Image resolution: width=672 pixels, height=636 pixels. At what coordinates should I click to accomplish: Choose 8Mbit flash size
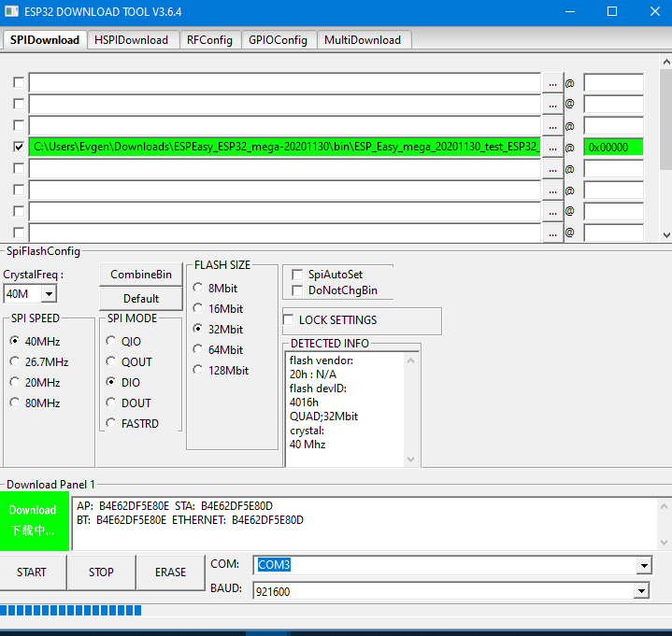[215, 289]
